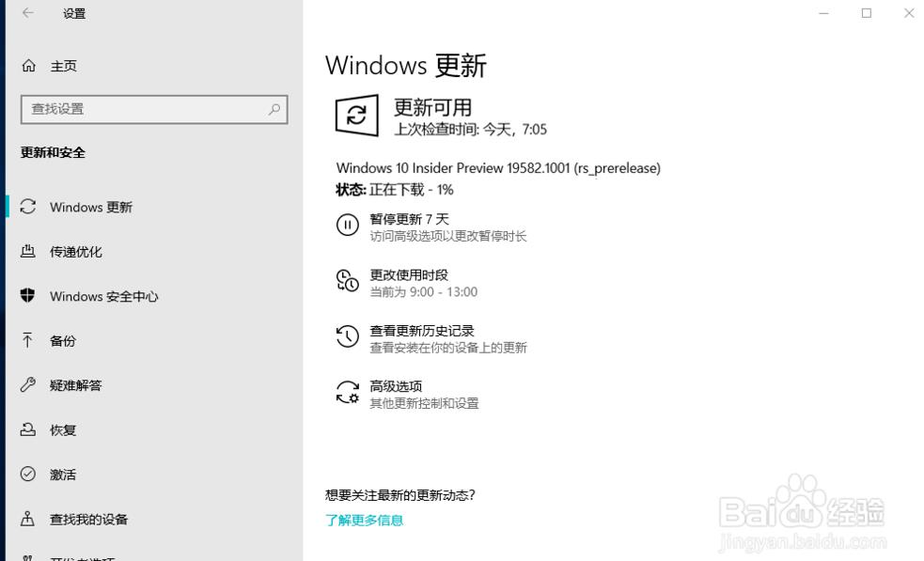Minimize the Settings window
Screen dimensions: 924x561
[823, 13]
